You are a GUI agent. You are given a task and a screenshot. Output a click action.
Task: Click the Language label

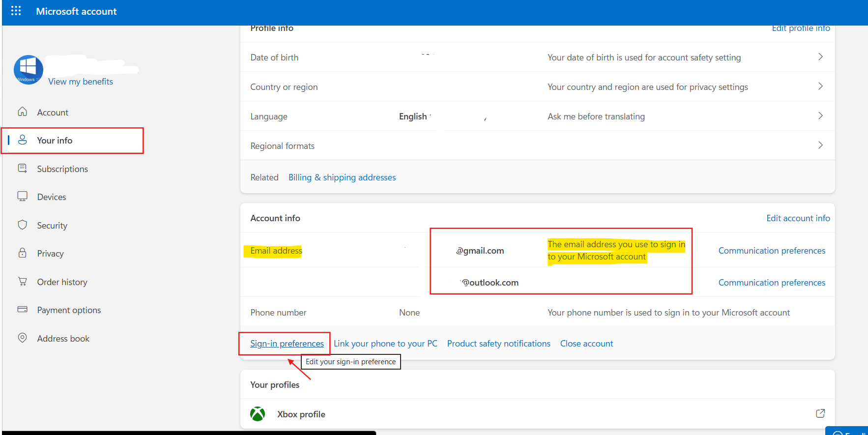click(269, 116)
